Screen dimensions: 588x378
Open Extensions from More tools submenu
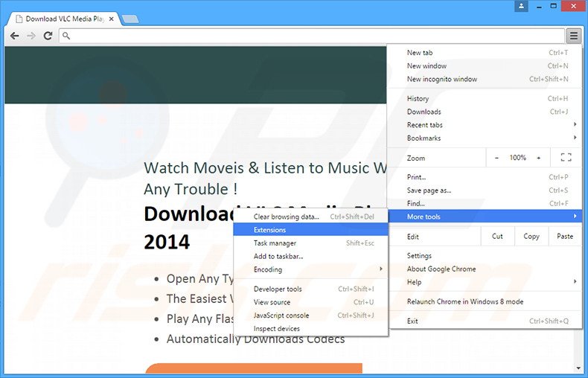(x=310, y=230)
